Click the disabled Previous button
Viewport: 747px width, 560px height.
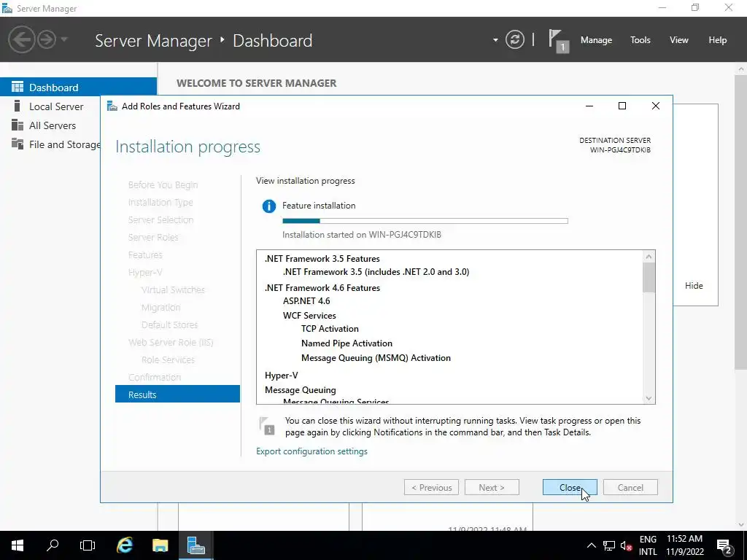431,487
